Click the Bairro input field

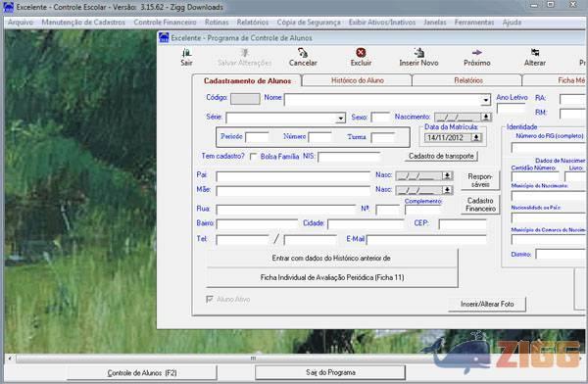coord(257,224)
